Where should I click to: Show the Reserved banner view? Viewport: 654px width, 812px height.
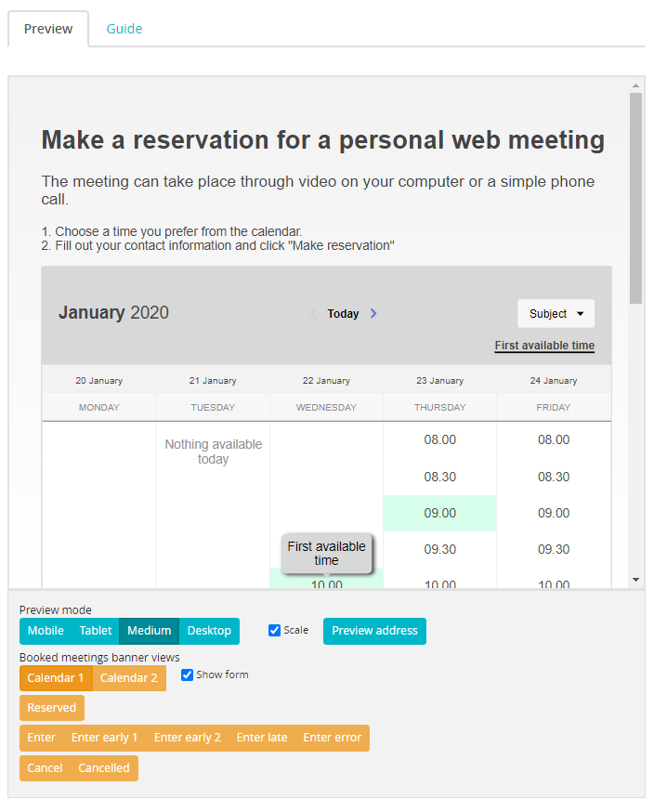(x=51, y=708)
